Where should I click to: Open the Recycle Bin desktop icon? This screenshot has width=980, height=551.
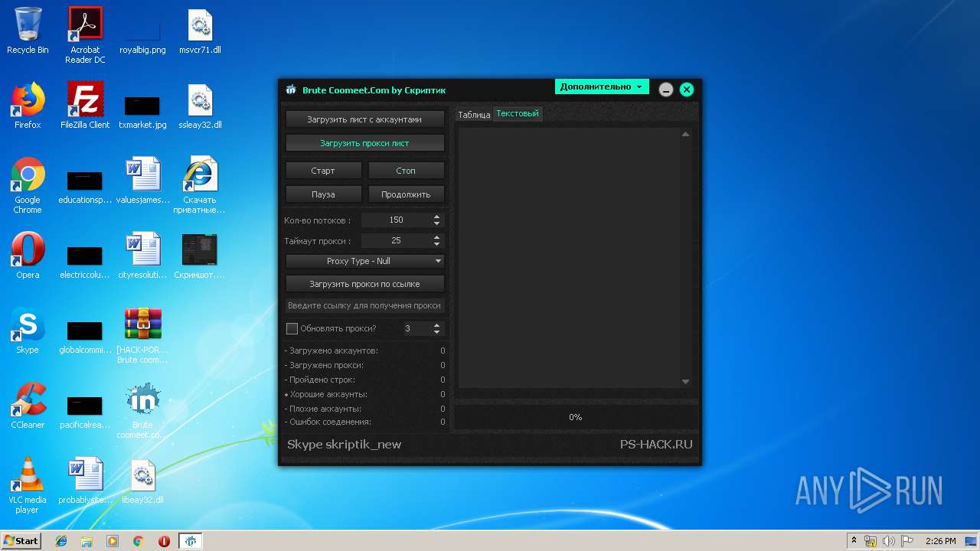point(28,31)
